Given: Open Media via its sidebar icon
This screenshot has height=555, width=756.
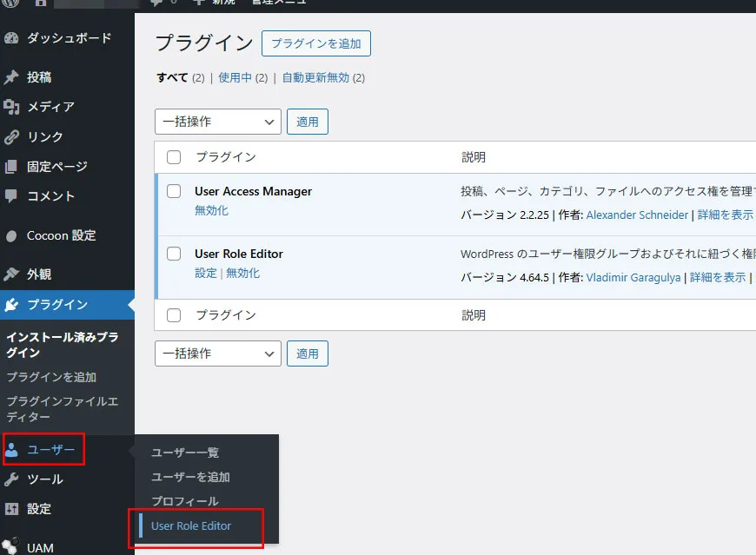Looking at the screenshot, I should pos(11,107).
